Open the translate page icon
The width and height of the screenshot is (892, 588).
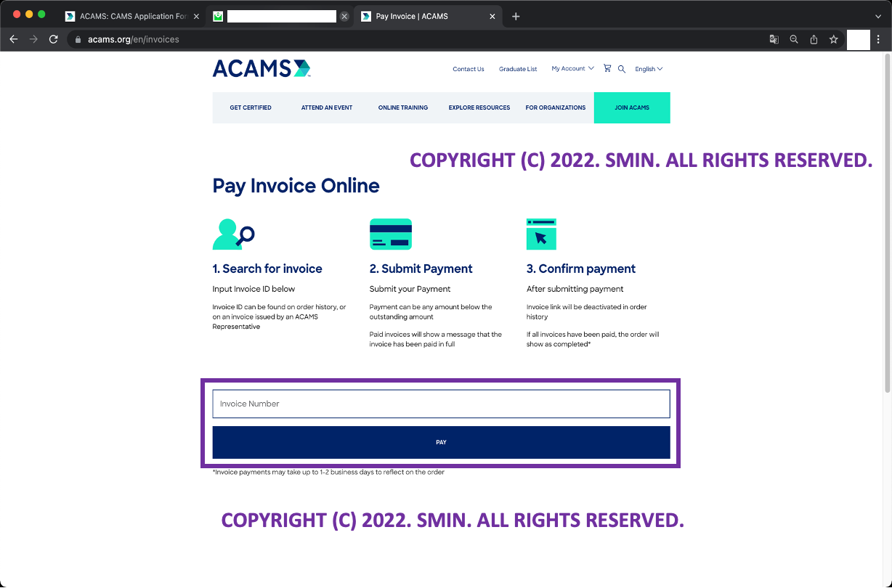tap(774, 39)
